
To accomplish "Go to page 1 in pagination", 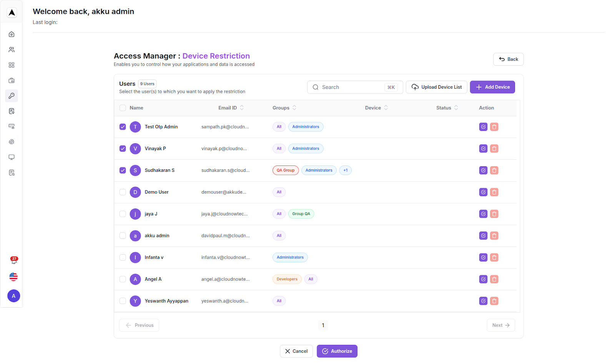I will click(323, 325).
